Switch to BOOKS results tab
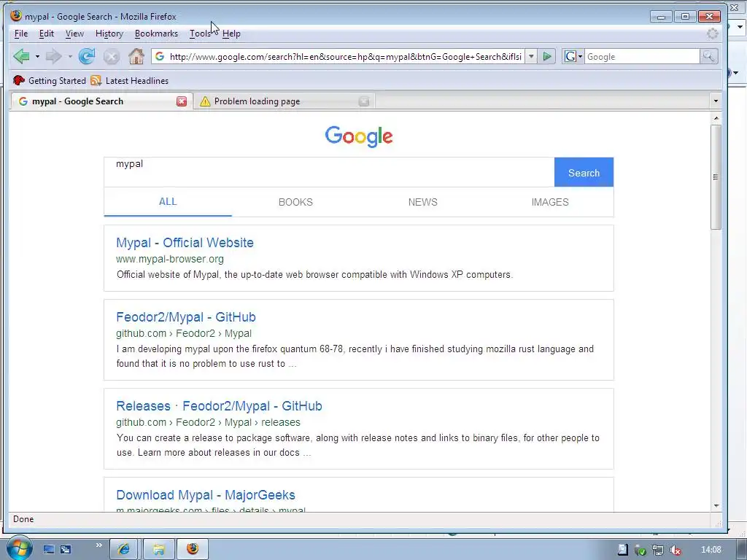747x560 pixels. [295, 202]
